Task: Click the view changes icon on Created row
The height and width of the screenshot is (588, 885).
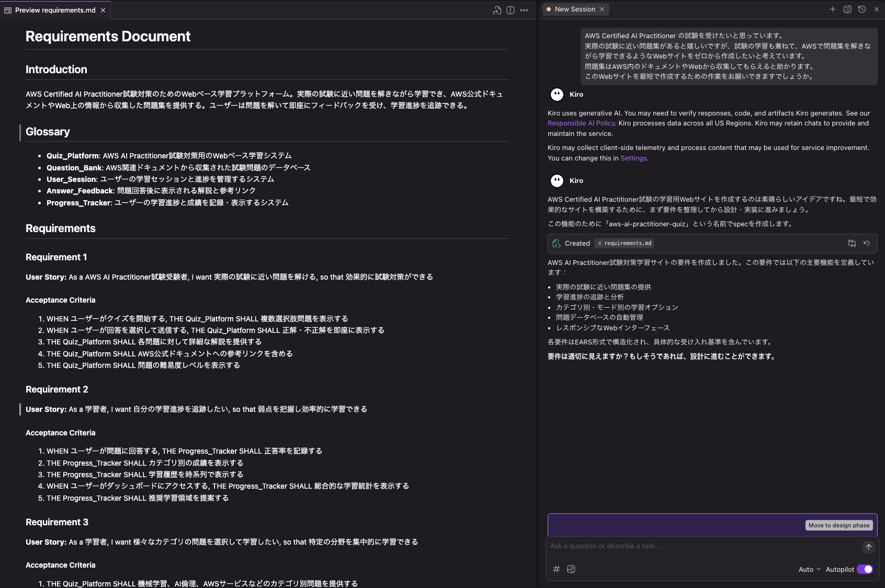Action: point(852,243)
